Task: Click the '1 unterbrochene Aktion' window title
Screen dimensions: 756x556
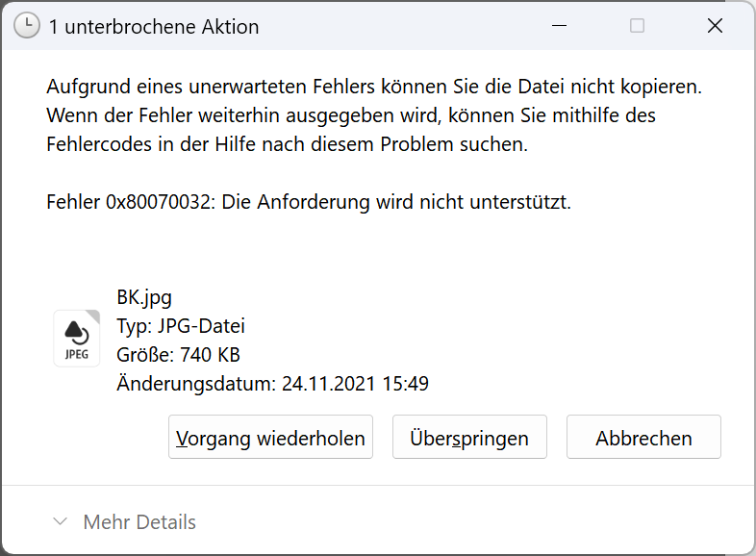Action: point(154,27)
